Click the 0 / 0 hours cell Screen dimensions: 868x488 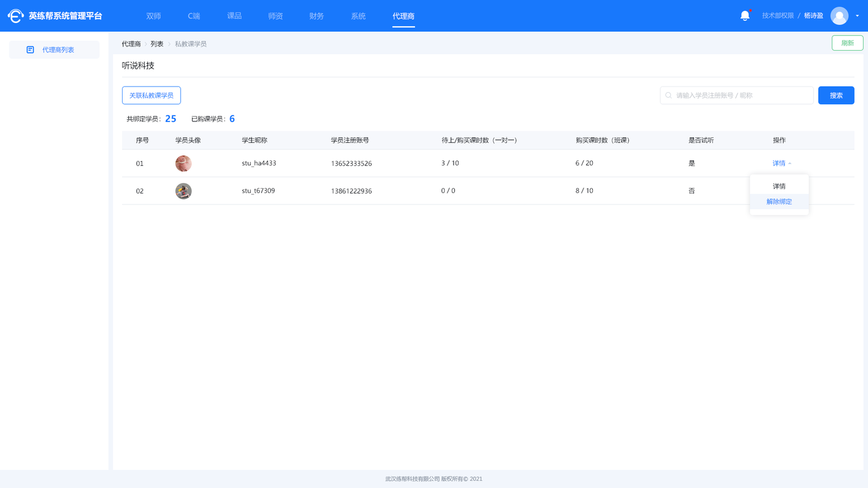(x=448, y=191)
